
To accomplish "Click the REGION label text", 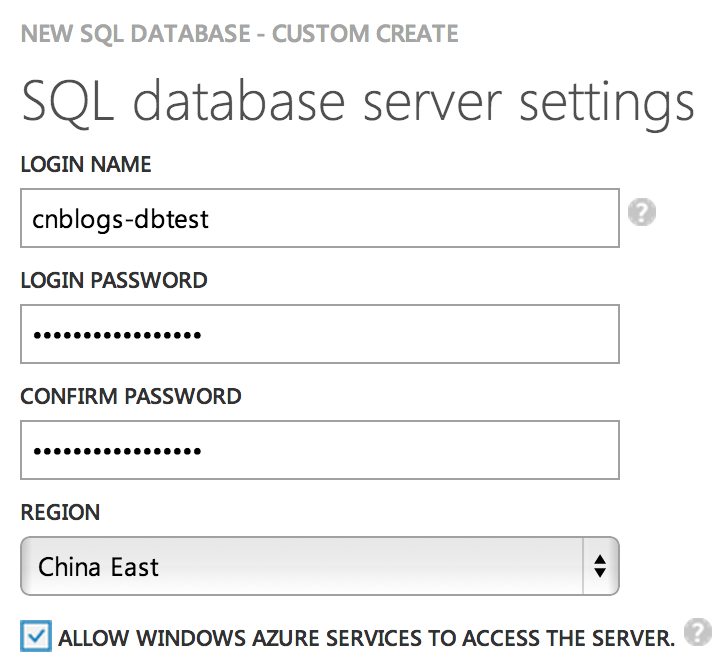I will click(60, 513).
